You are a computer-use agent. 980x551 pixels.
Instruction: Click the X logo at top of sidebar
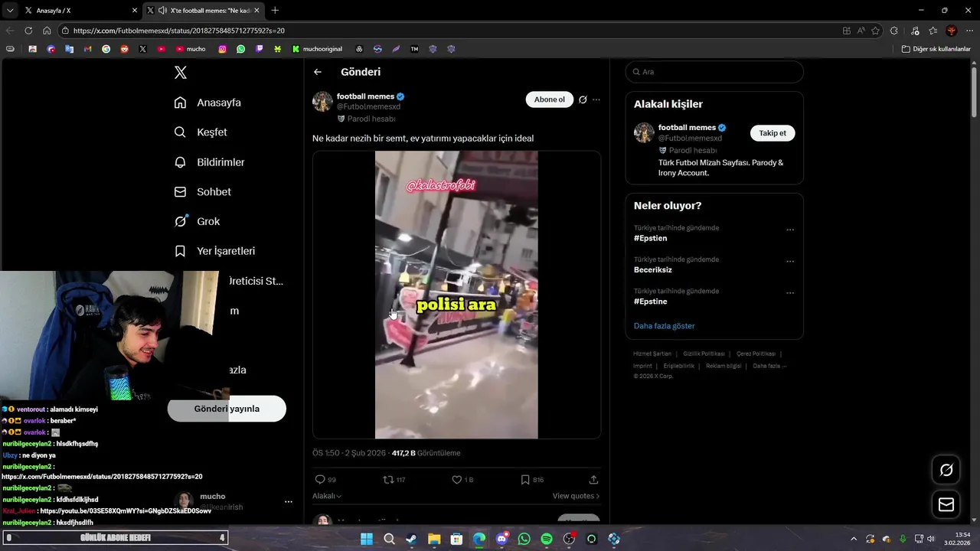tap(180, 73)
